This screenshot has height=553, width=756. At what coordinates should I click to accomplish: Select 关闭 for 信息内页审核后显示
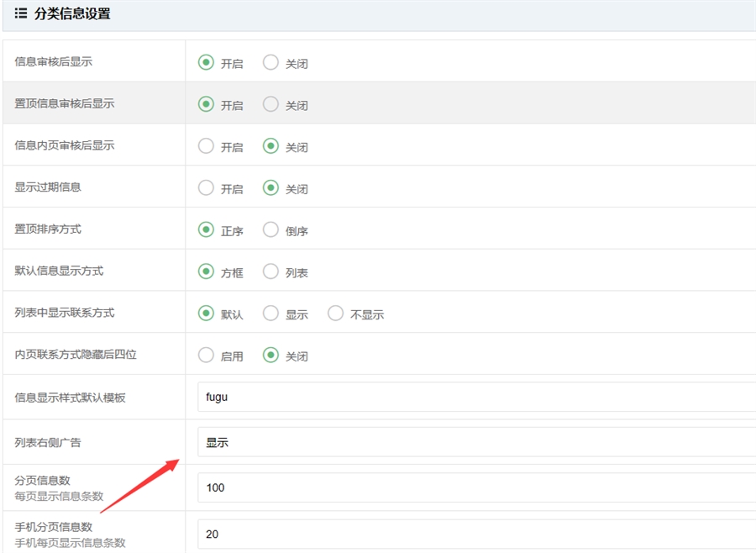[x=270, y=146]
